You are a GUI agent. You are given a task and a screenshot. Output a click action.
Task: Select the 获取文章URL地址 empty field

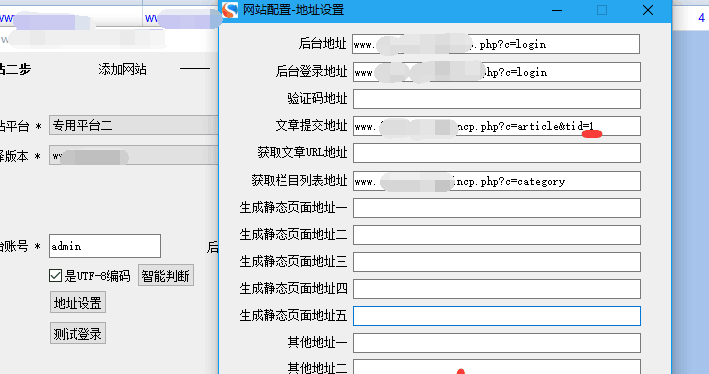[x=496, y=153]
